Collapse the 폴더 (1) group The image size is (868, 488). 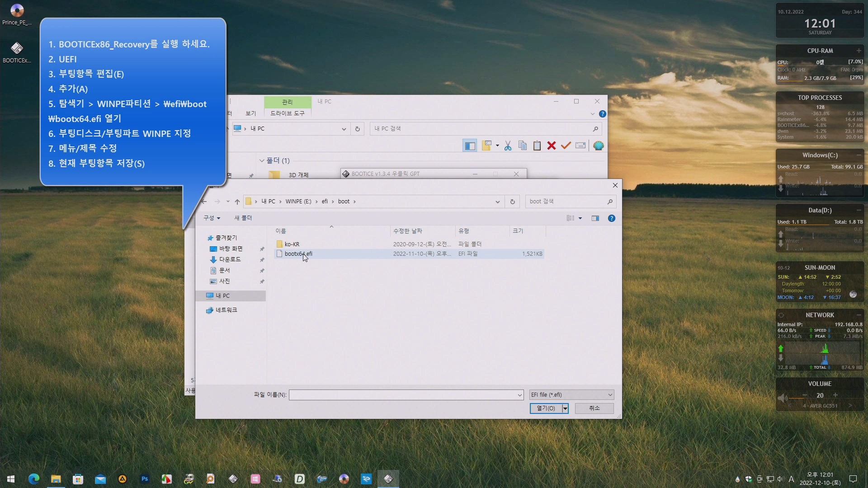pos(261,161)
